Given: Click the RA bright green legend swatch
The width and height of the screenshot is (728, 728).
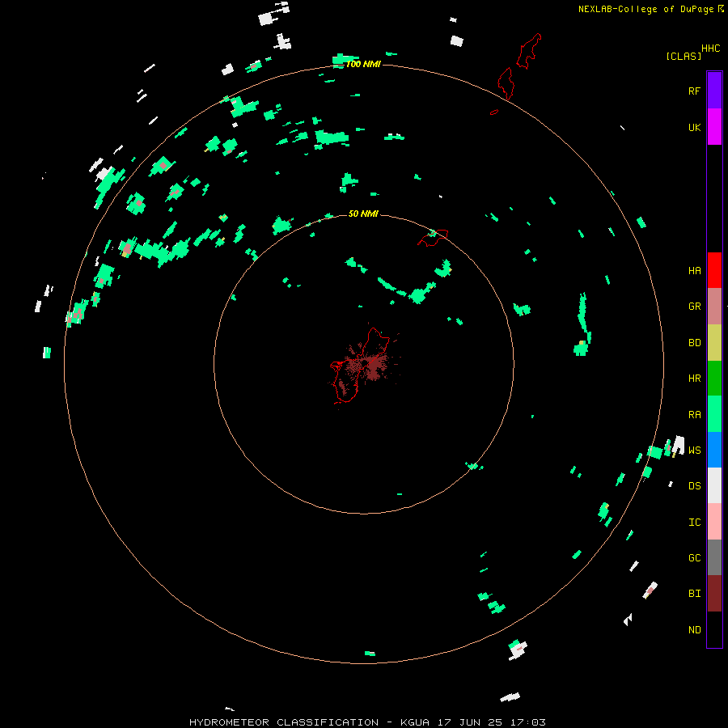Looking at the screenshot, I should [714, 414].
